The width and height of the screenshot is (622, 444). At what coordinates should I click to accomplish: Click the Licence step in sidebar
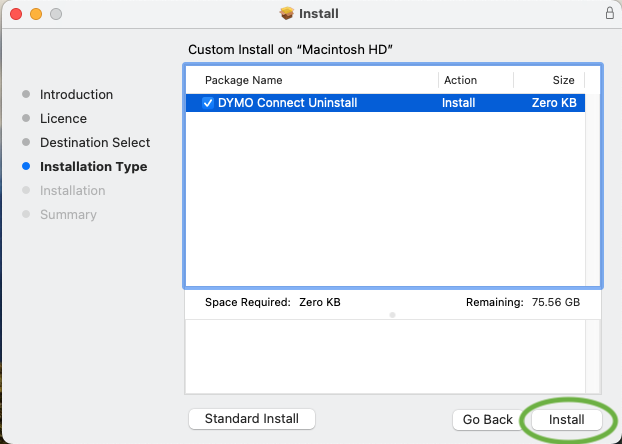coord(63,119)
